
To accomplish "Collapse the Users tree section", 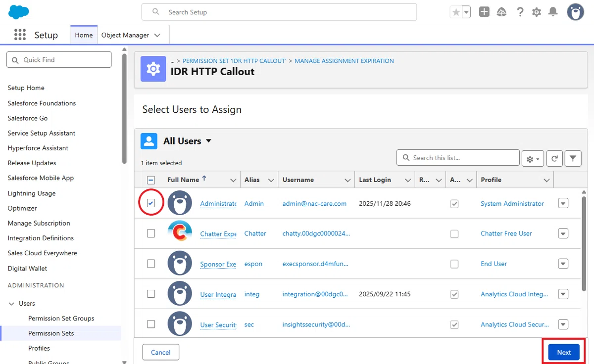I will pos(11,304).
